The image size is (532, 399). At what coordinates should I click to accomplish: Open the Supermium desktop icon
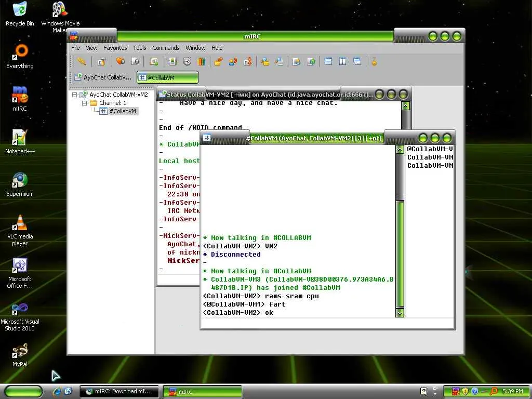point(20,184)
